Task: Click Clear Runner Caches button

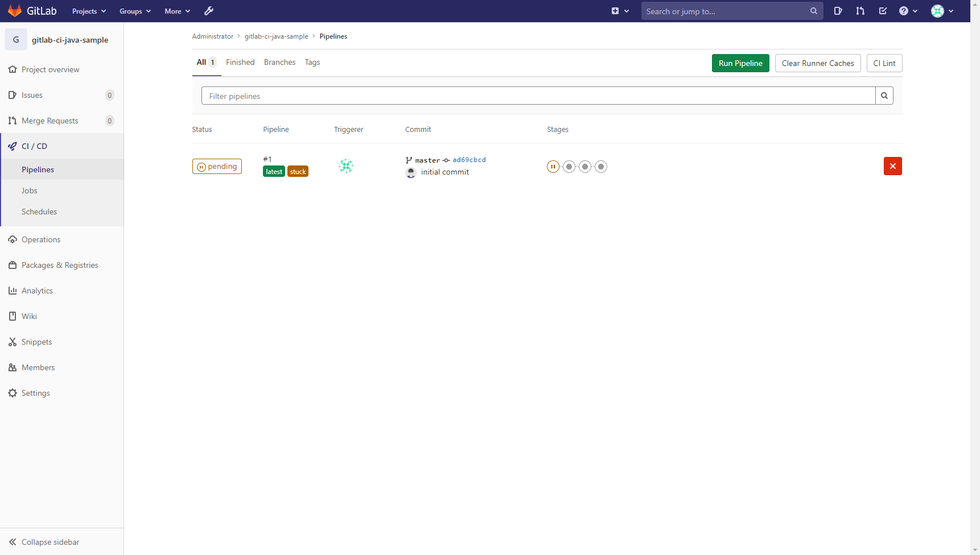Action: tap(818, 63)
